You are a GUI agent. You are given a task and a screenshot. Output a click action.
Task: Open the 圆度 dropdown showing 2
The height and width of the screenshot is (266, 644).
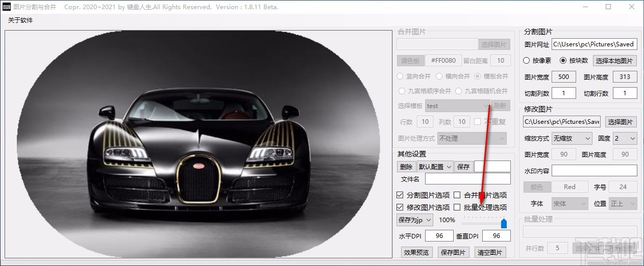click(x=625, y=138)
